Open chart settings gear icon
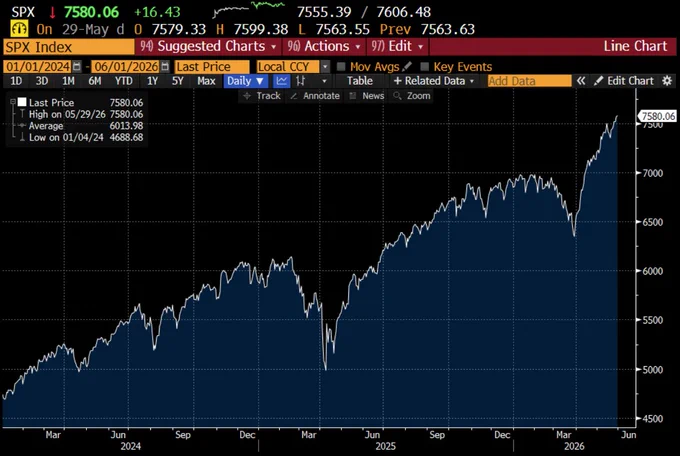The height and width of the screenshot is (456, 680). point(667,81)
